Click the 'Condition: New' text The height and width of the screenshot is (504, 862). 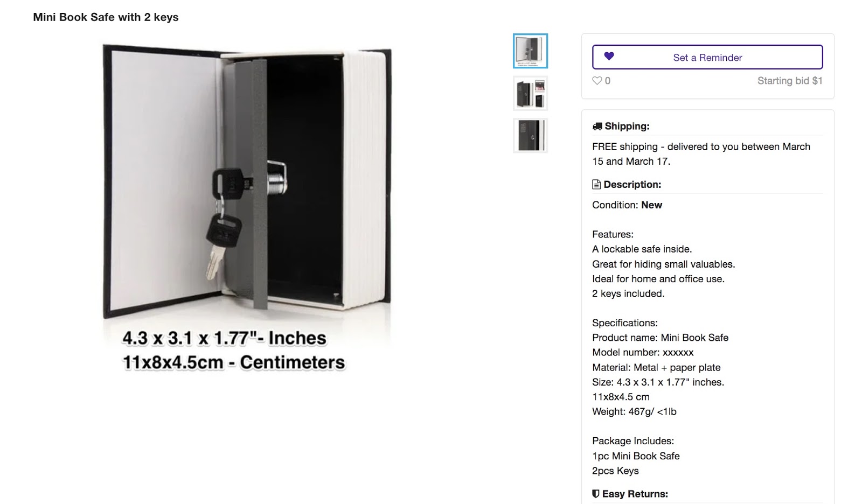point(627,205)
